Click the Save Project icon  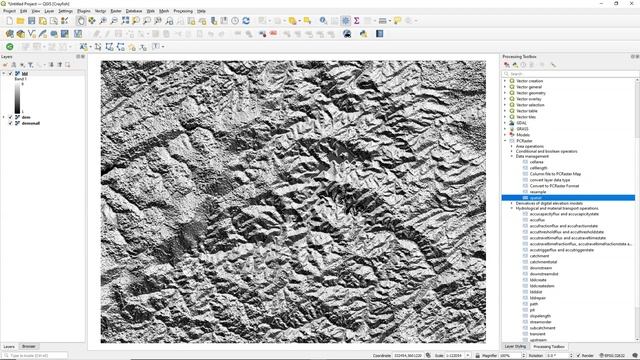click(31, 21)
